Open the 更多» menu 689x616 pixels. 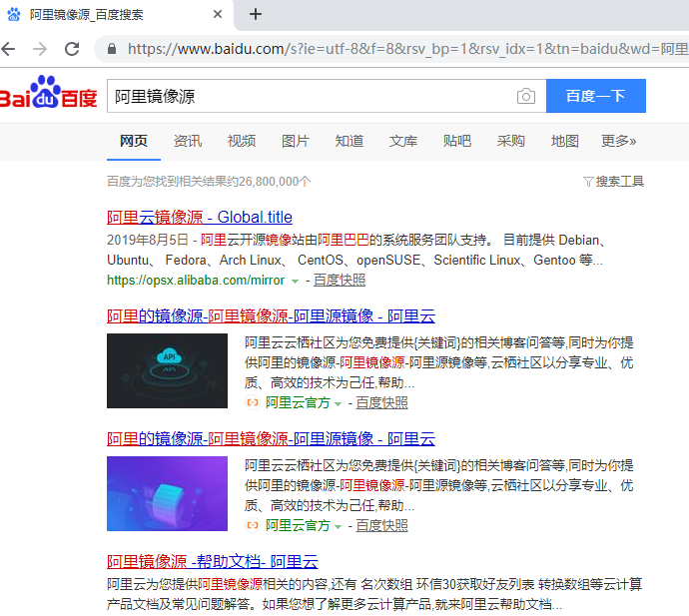pyautogui.click(x=618, y=141)
